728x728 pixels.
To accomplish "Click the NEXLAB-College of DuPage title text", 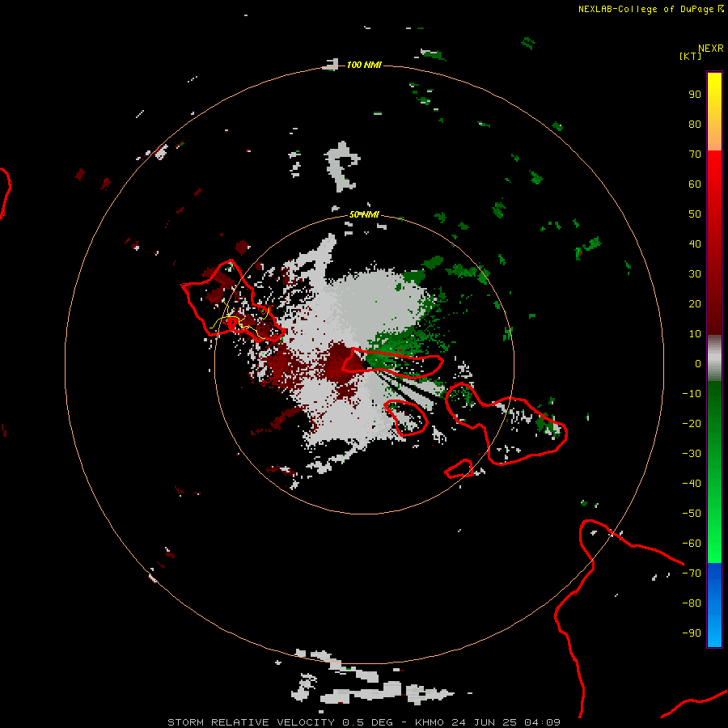I will click(x=646, y=9).
